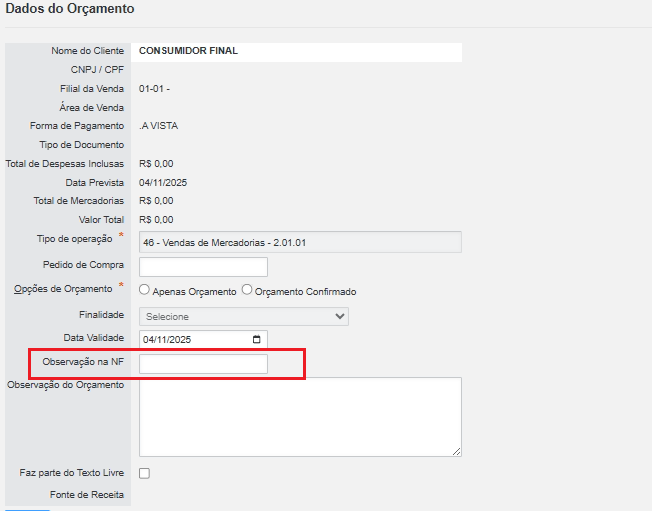652x511 pixels.
Task: Click the Observação do Orçamento text area
Action: point(300,416)
